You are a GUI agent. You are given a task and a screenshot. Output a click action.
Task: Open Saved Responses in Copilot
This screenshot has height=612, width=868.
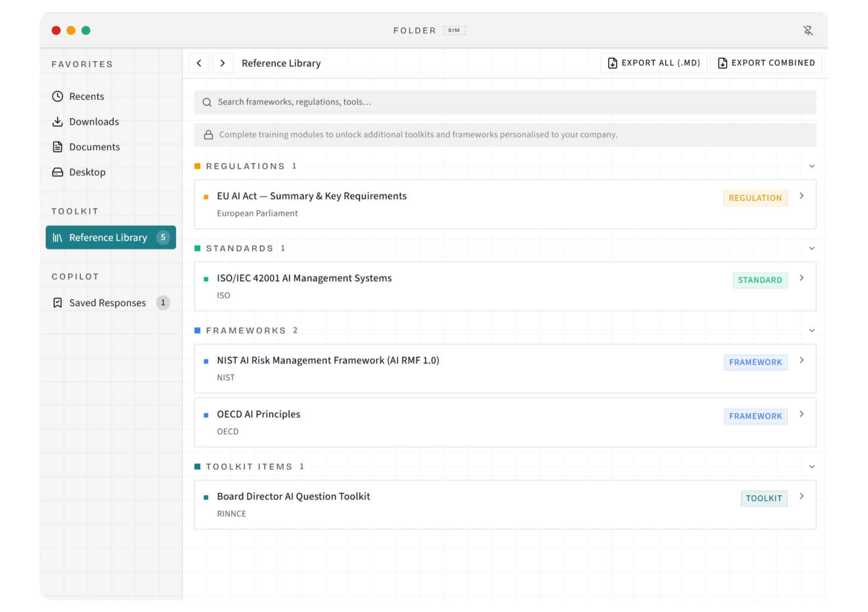[111, 303]
